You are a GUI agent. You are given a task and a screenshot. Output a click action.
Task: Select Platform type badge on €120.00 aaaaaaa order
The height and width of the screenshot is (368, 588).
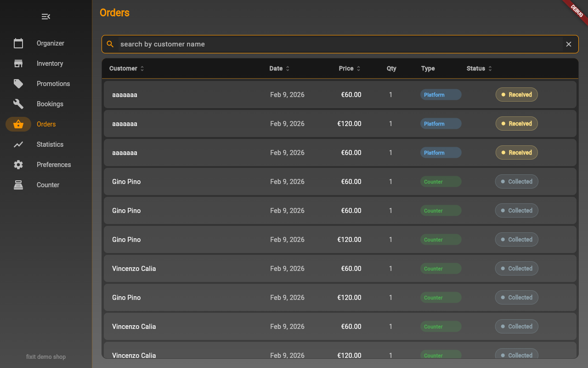(441, 124)
